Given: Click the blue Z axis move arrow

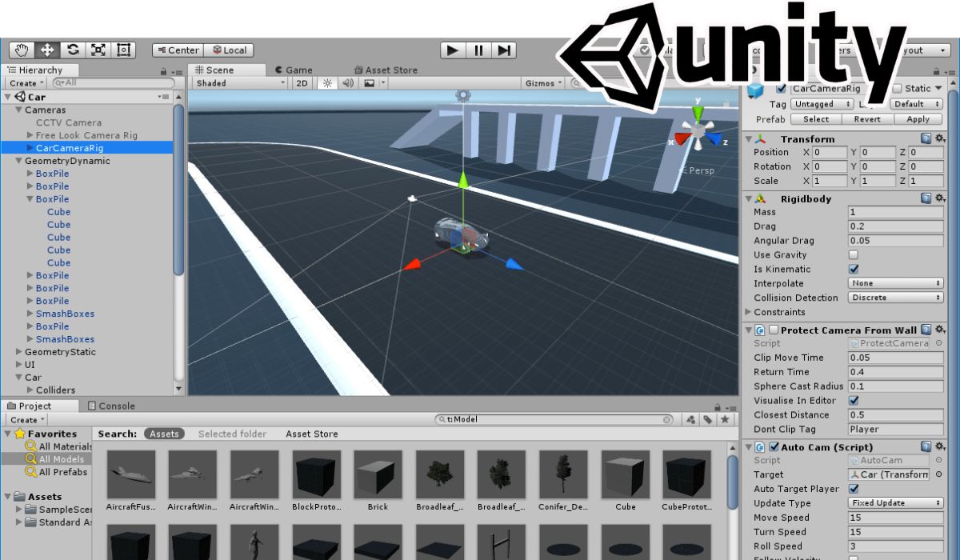Looking at the screenshot, I should coord(514,264).
